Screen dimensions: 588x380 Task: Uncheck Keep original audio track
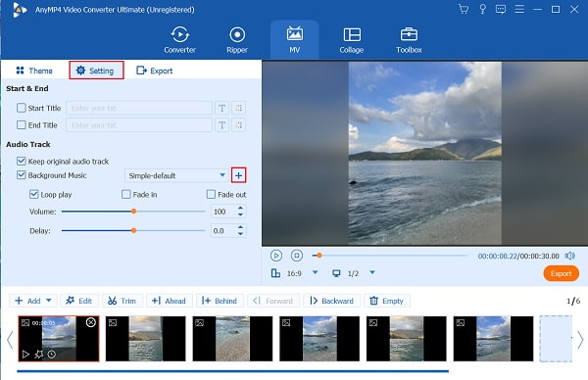(x=21, y=162)
